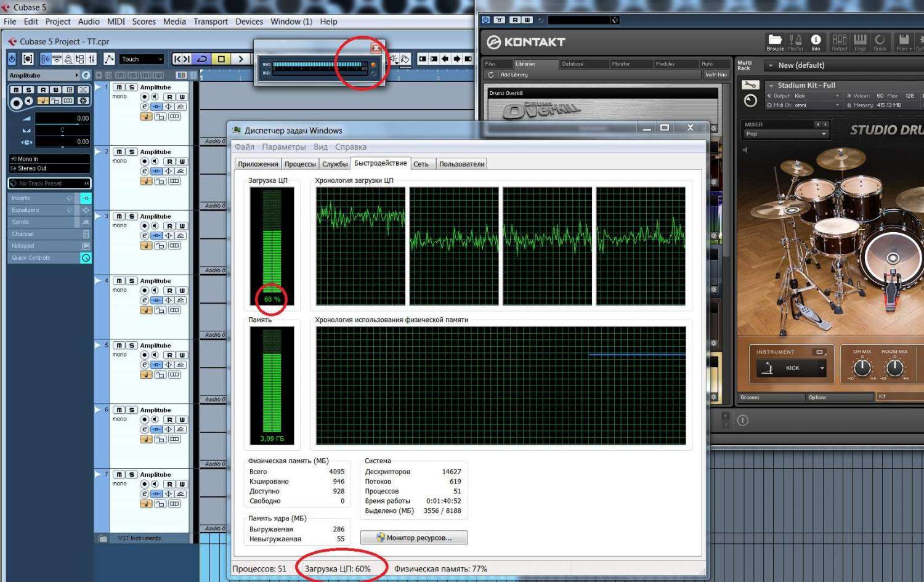The width and height of the screenshot is (924, 582).
Task: Click the Kontakt Browse folder icon
Action: 775,41
